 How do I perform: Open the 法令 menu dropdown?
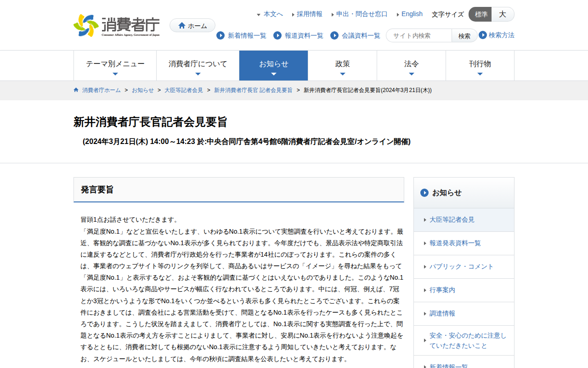coord(411,65)
